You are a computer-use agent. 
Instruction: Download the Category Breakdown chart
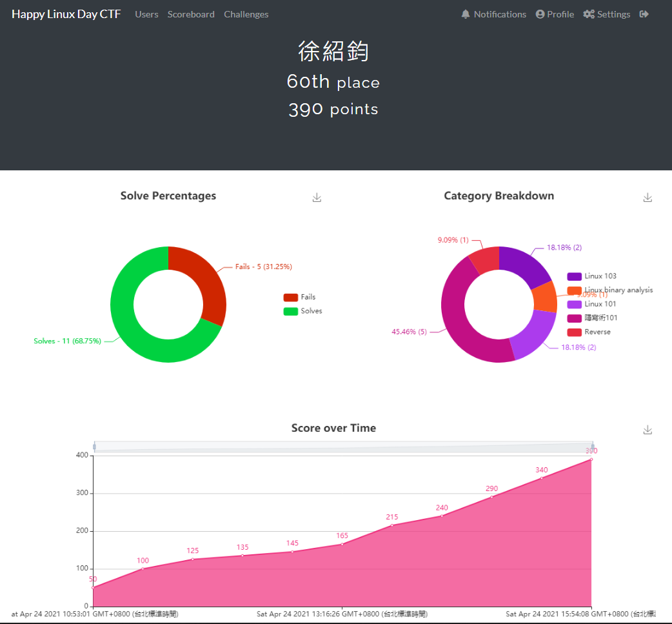[x=647, y=197]
